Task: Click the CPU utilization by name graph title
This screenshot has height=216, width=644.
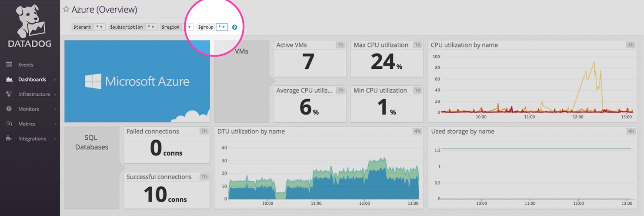Action: (464, 45)
